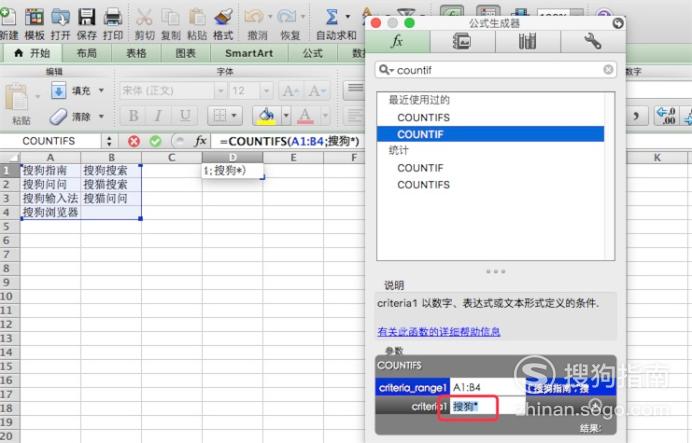Decrease font size with smaller A icon

pos(316,91)
